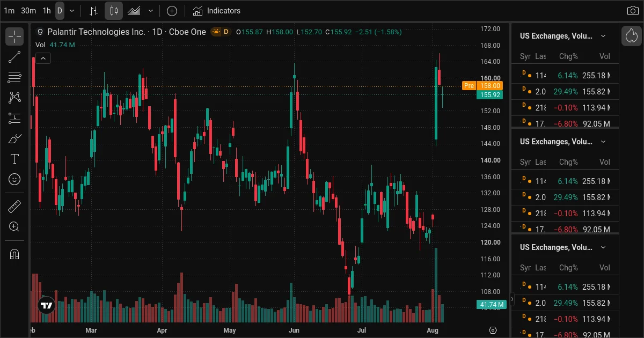This screenshot has width=644, height=338.
Task: Click the 155.92 current price label
Action: click(489, 95)
